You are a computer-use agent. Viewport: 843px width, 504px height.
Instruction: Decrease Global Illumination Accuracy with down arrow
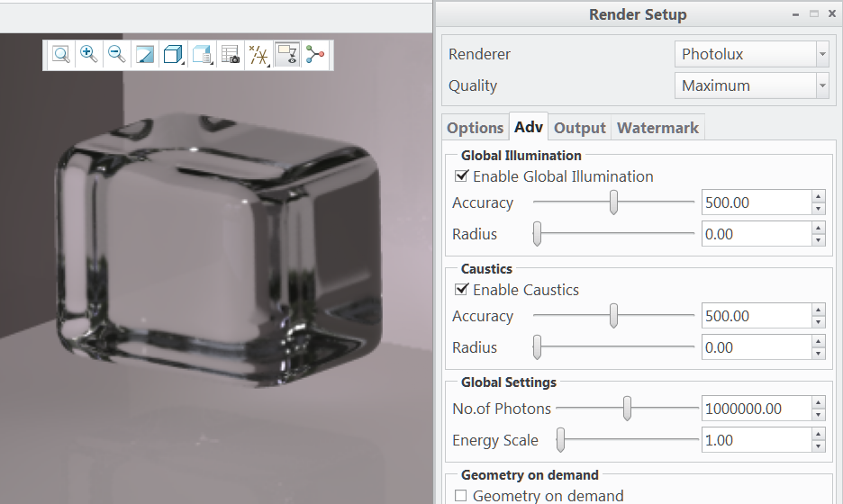[819, 209]
